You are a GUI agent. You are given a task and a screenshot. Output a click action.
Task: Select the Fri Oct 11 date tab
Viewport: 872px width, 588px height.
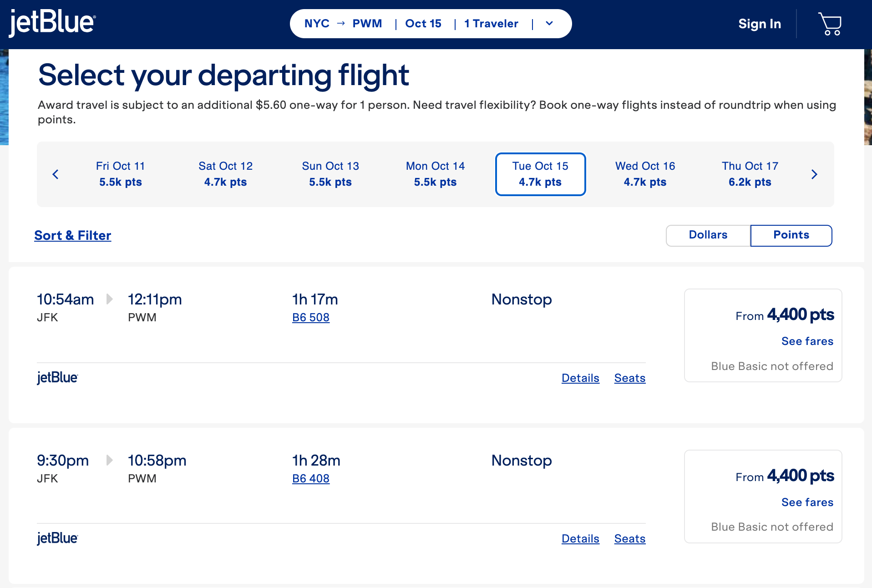[x=121, y=174]
